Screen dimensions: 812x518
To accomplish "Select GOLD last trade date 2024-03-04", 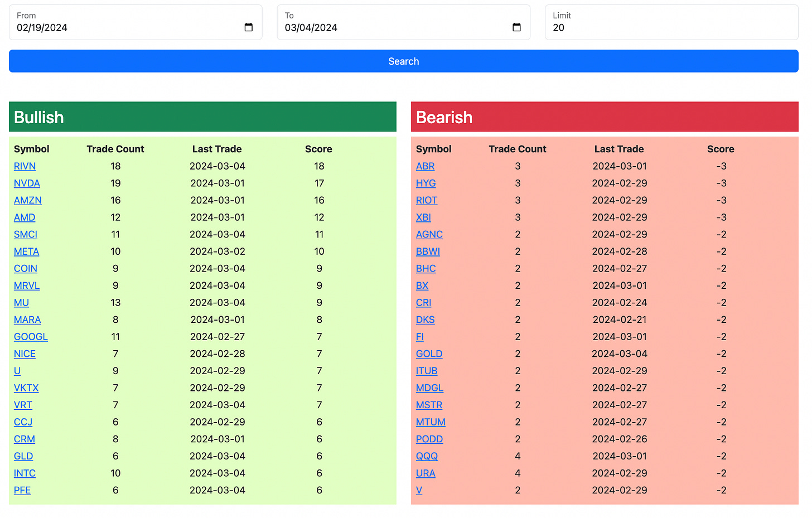I will point(620,354).
